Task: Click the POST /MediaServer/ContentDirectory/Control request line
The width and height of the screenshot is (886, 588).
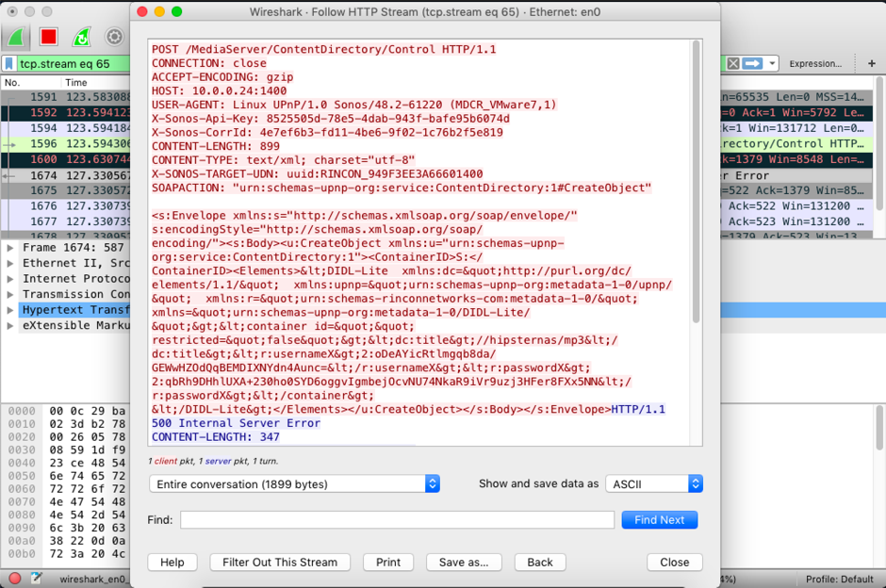Action: (324, 50)
